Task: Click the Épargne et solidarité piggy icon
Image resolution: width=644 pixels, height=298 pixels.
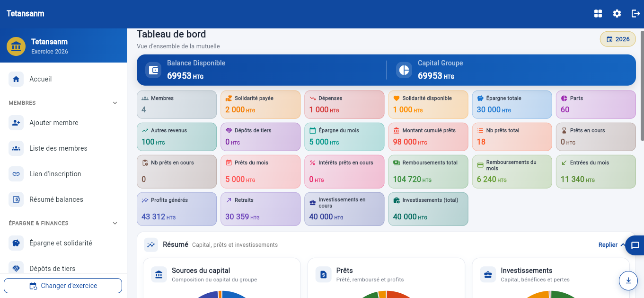Action: tap(16, 243)
